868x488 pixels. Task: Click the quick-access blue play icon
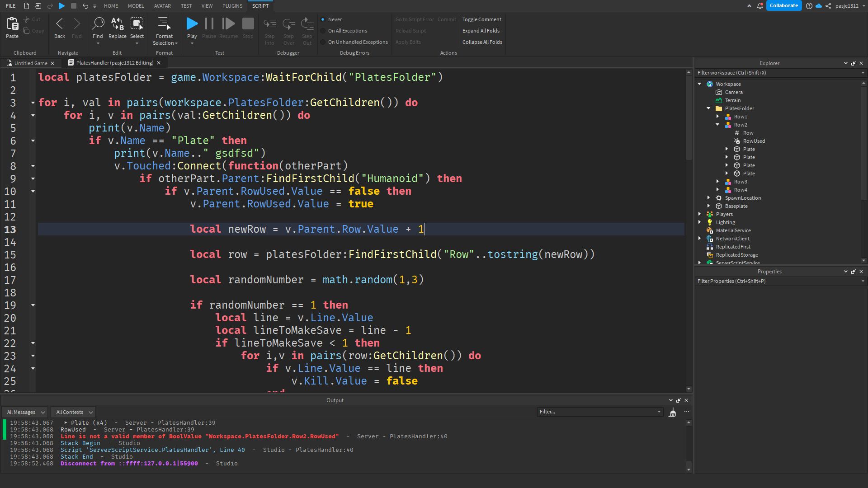(62, 6)
